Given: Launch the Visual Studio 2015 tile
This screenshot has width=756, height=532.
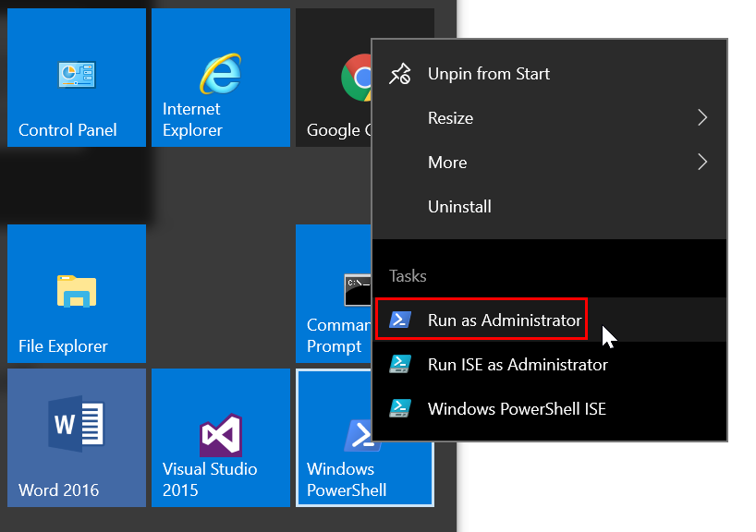Looking at the screenshot, I should [221, 438].
